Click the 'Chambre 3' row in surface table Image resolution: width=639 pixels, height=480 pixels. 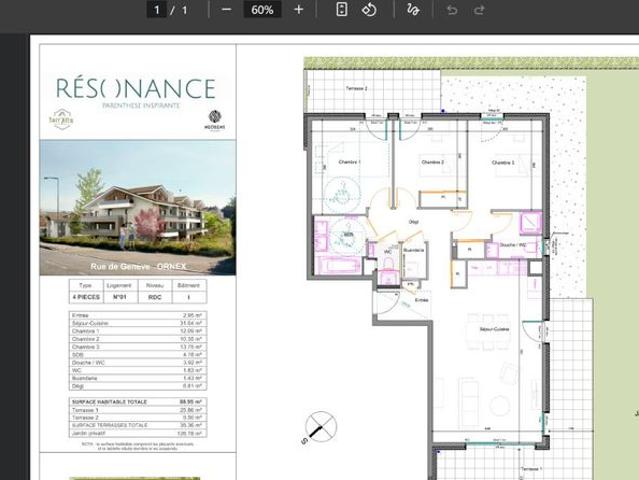(x=138, y=347)
